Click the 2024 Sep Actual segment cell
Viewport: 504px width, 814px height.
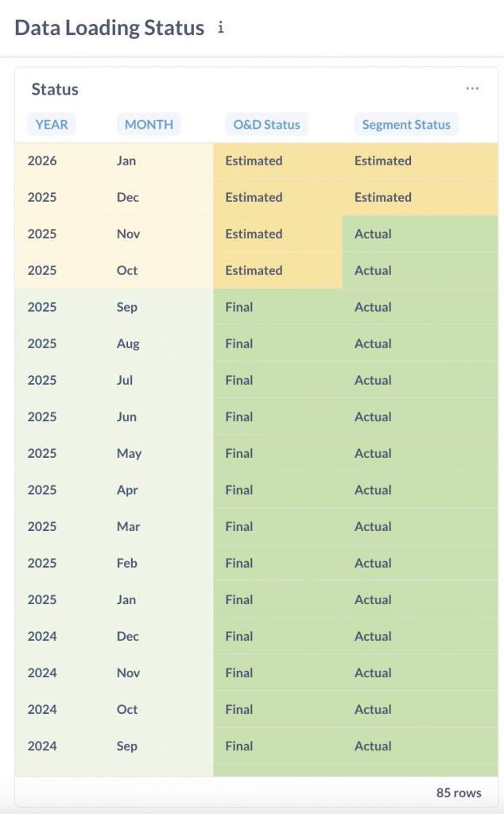pos(373,746)
